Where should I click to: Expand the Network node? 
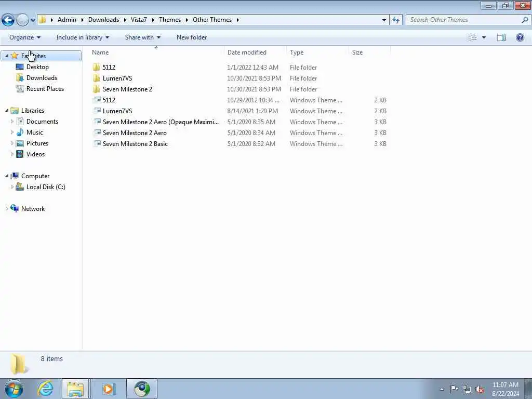[x=7, y=209]
